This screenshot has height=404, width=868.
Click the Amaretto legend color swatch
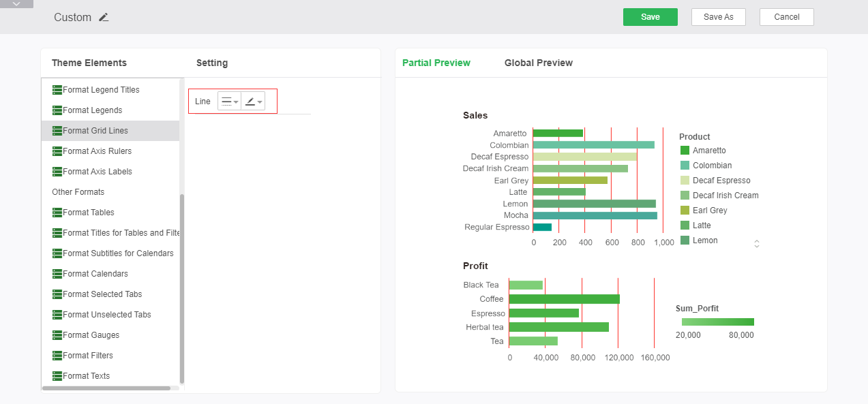tap(685, 151)
